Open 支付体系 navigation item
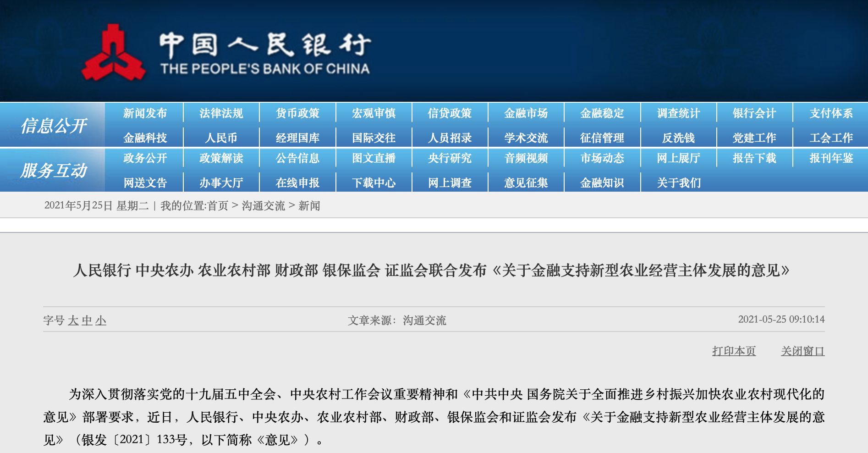868x453 pixels. 831,113
